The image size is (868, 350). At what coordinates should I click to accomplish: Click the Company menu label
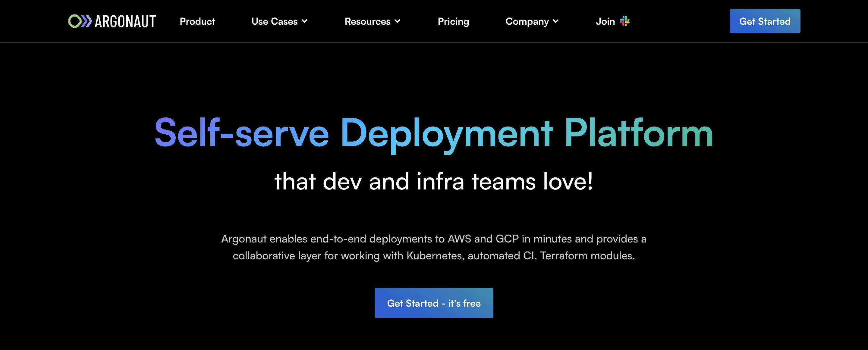tap(527, 22)
